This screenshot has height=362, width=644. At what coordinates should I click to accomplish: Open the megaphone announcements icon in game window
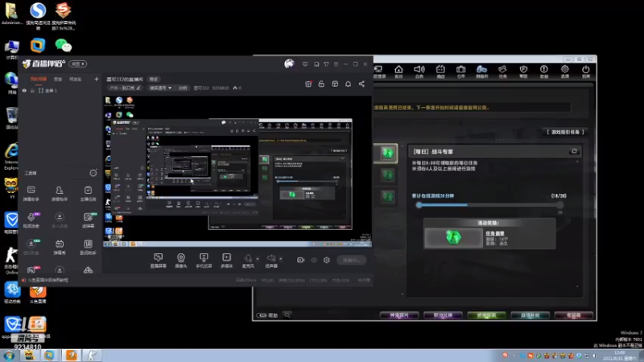419,69
